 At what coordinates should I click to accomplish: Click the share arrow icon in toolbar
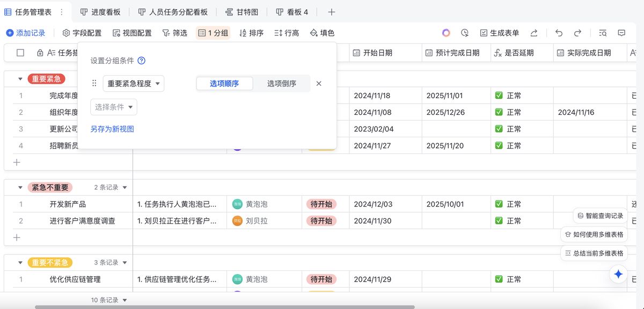pos(534,33)
